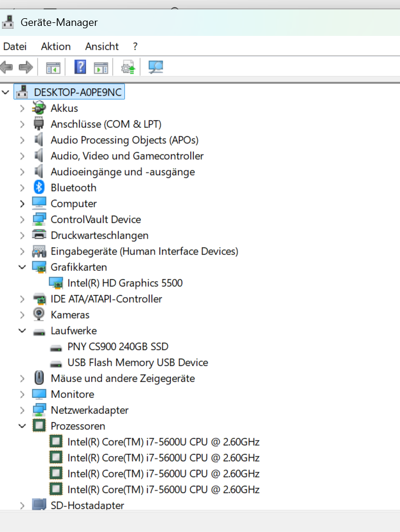This screenshot has width=400, height=532.
Task: Click scan for hardware changes icon
Action: tap(156, 67)
